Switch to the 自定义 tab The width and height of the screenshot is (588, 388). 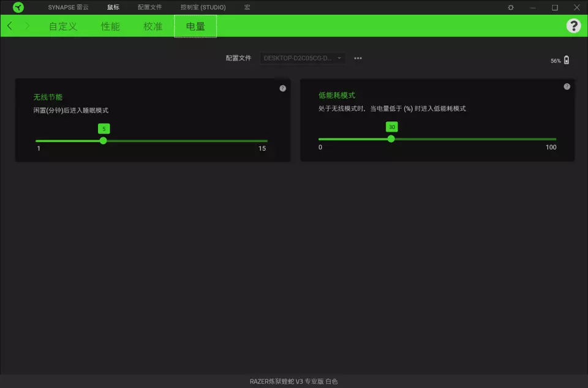(x=63, y=26)
